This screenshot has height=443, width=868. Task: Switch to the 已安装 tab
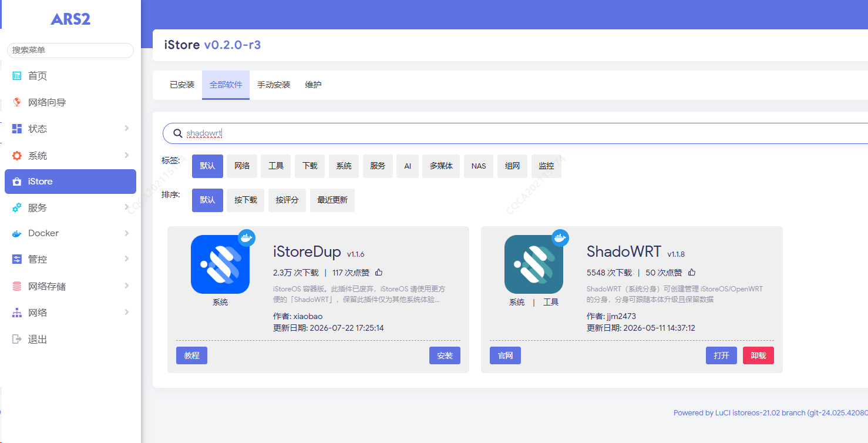(x=182, y=85)
